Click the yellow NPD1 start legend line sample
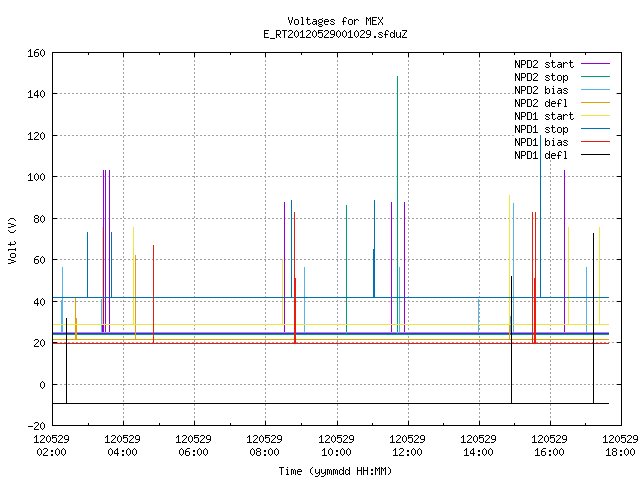The height and width of the screenshot is (480, 640). tap(595, 116)
